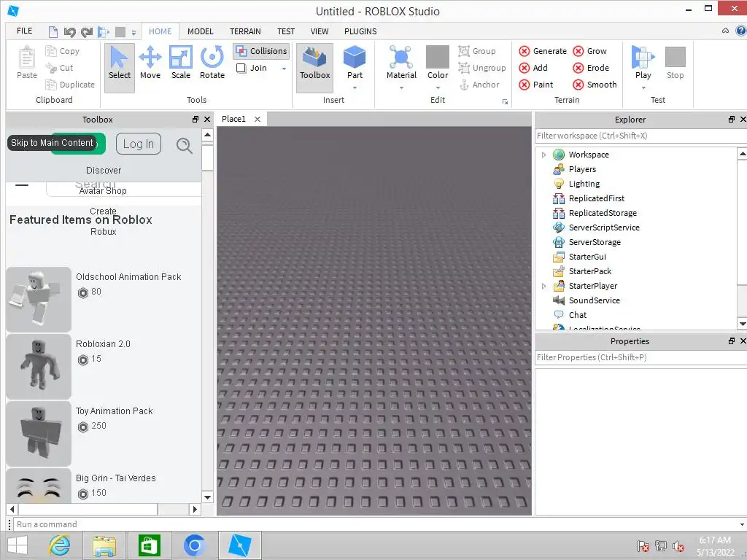This screenshot has width=747, height=560.
Task: Click terrain Generate tool
Action: pos(543,51)
